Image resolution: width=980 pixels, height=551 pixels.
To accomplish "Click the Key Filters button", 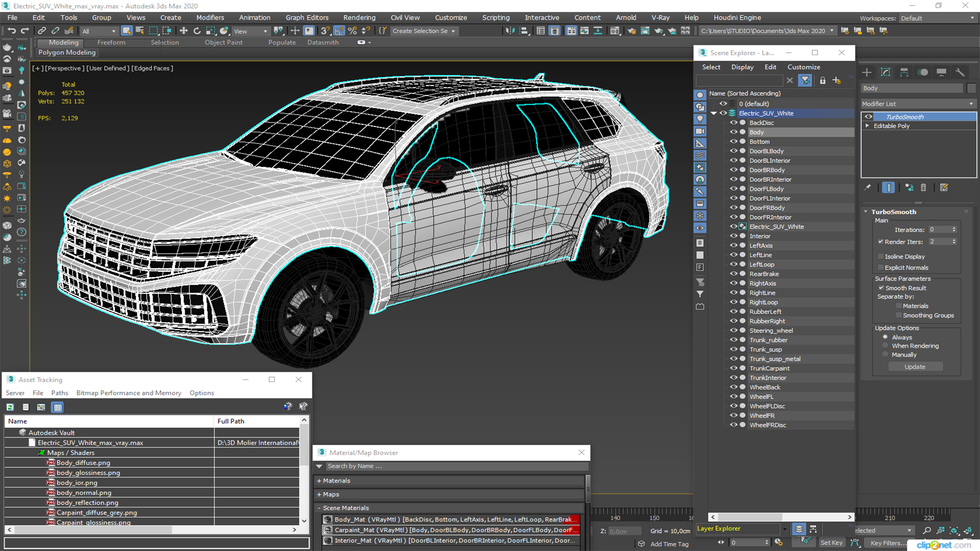I will tap(888, 543).
